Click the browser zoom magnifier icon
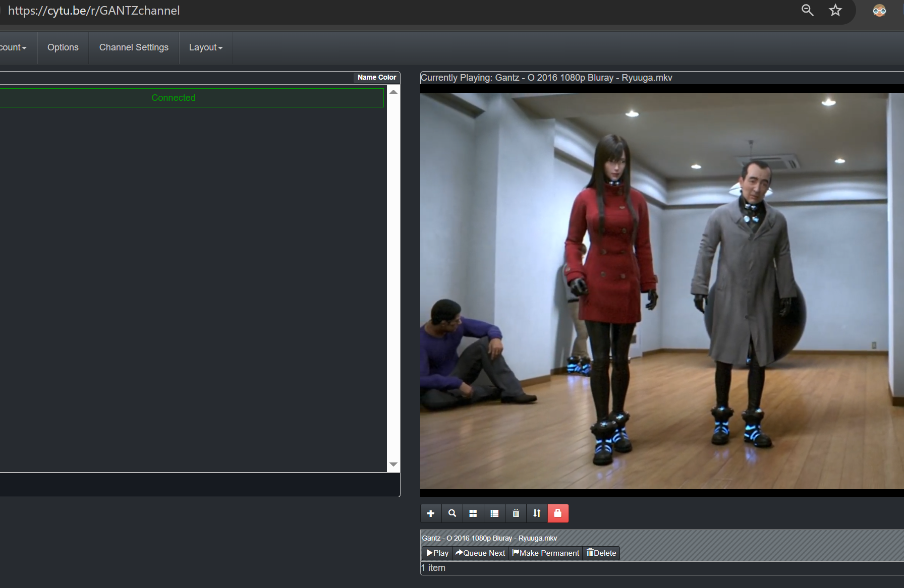 808,10
